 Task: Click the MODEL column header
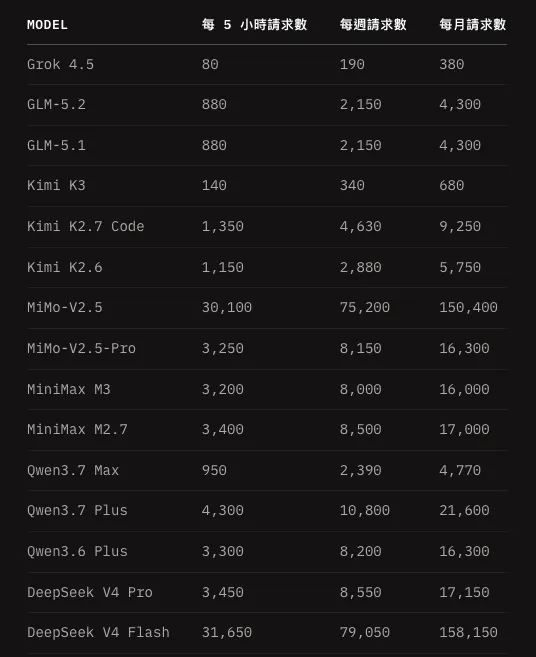47,25
